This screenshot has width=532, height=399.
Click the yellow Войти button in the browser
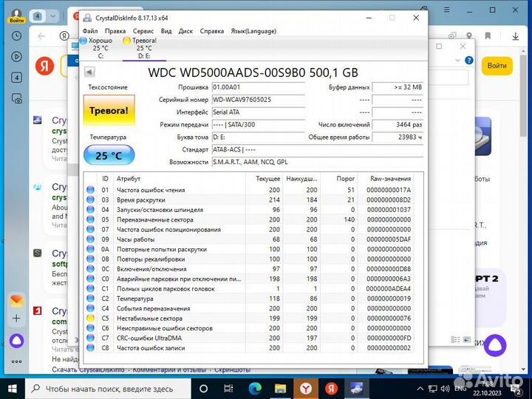tap(497, 66)
